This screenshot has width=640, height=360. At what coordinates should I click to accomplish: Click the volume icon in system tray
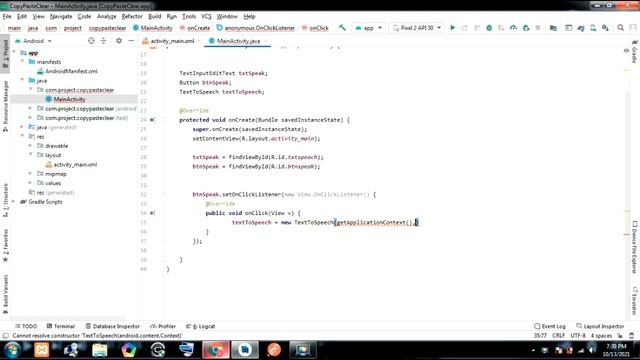(x=592, y=350)
